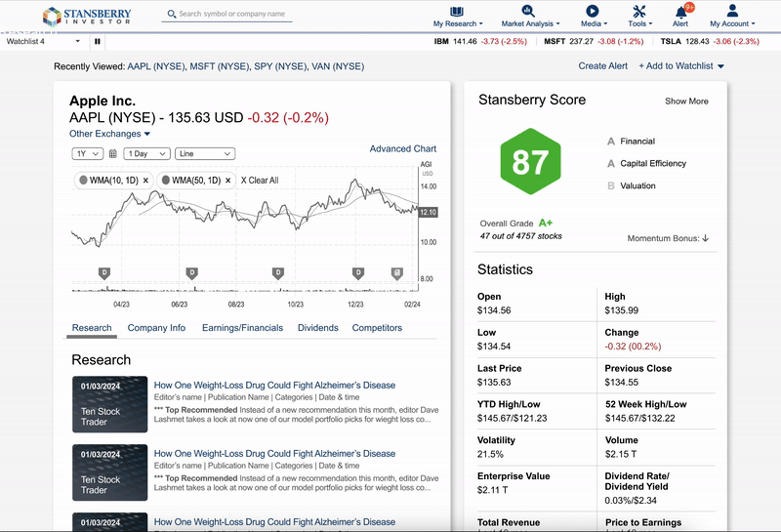Click the Tools wrench icon

click(x=639, y=11)
